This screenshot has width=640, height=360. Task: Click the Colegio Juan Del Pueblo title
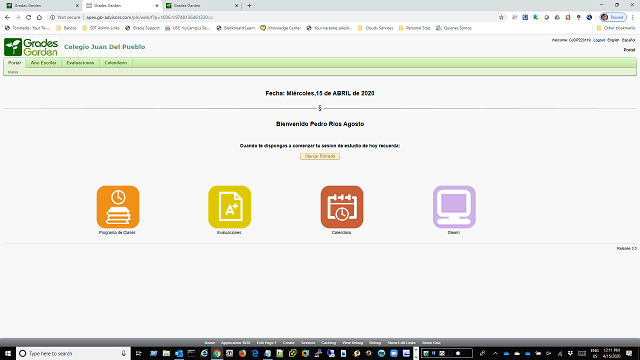point(104,47)
